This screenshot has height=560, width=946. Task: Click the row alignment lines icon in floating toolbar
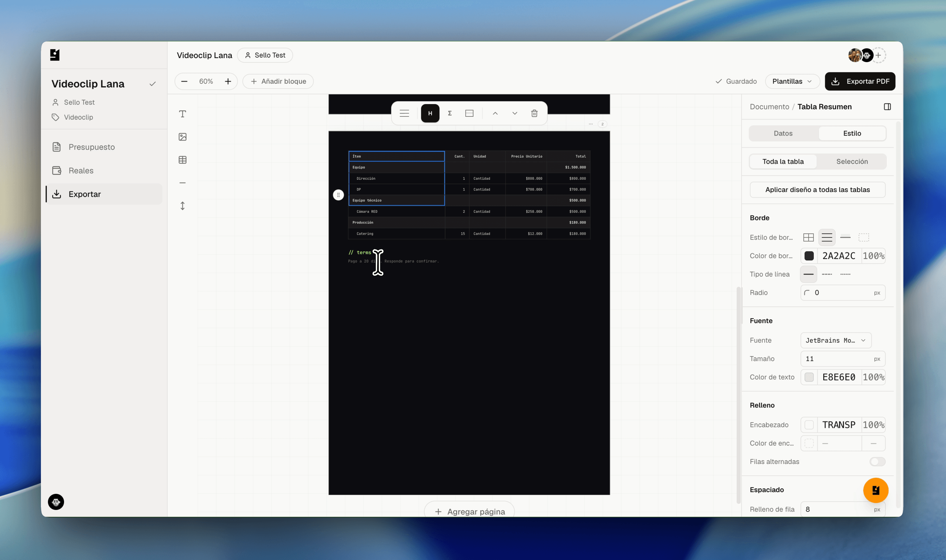(404, 113)
